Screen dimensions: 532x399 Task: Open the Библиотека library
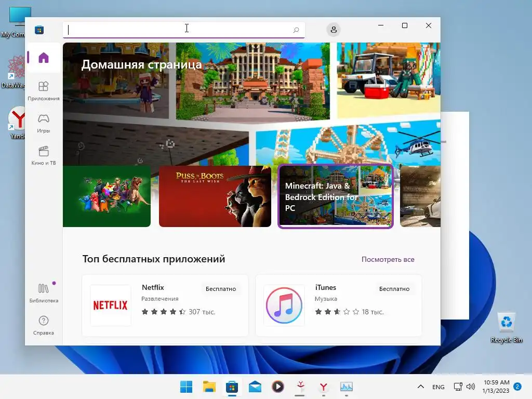44,293
